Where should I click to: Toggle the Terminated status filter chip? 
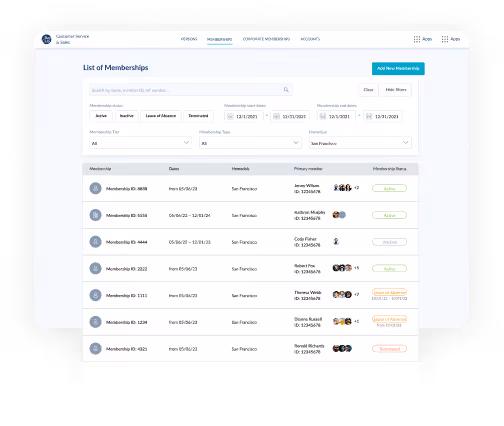[198, 116]
